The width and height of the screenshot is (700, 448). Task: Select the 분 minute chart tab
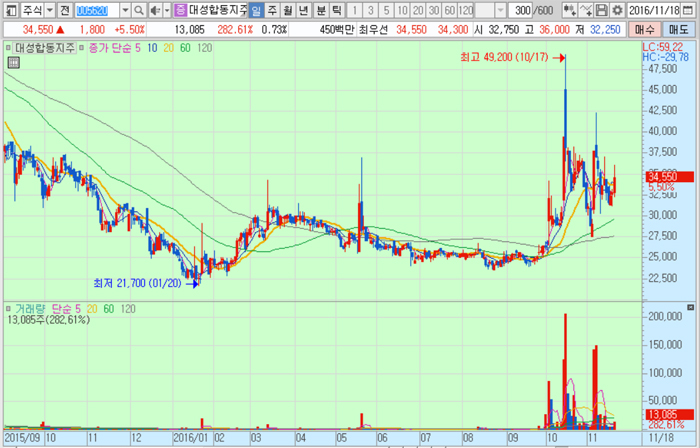(x=322, y=10)
